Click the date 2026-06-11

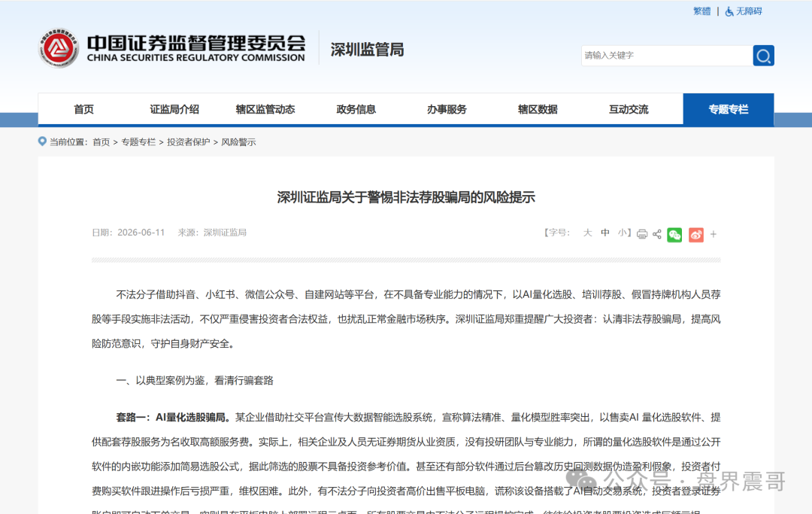(141, 233)
